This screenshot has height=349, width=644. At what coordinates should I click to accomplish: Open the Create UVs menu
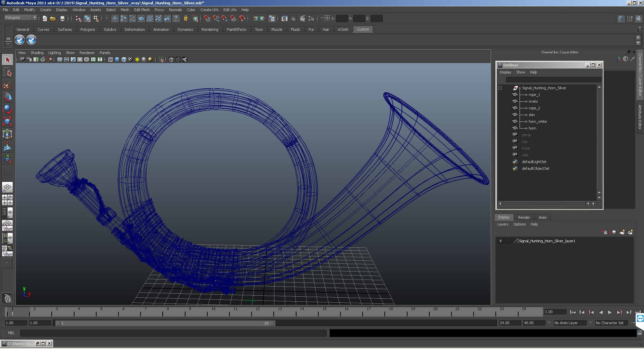tap(209, 10)
